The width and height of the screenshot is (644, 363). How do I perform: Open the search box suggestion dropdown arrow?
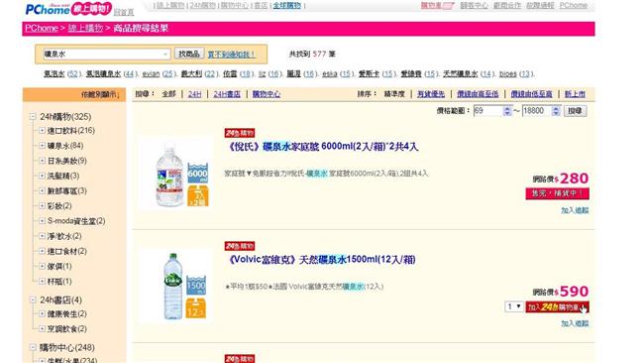tap(165, 55)
